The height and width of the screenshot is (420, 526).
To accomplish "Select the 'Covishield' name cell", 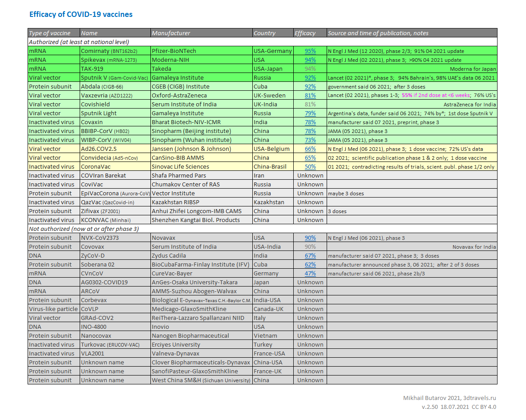I will (115, 104).
